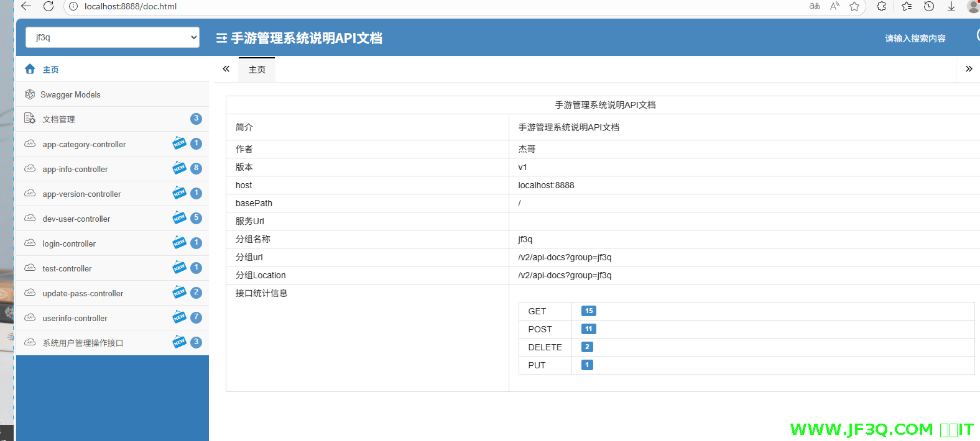Click the Swagger Models cube icon

pos(30,94)
